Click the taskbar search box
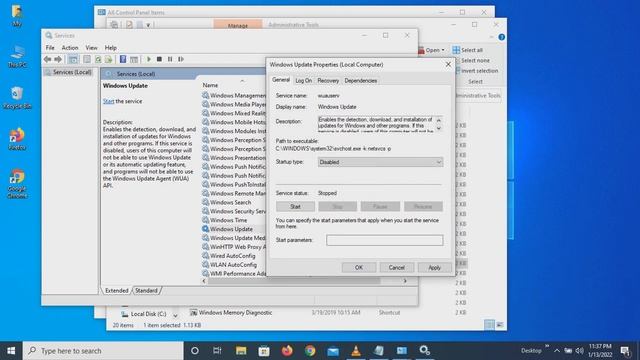 click(x=103, y=351)
